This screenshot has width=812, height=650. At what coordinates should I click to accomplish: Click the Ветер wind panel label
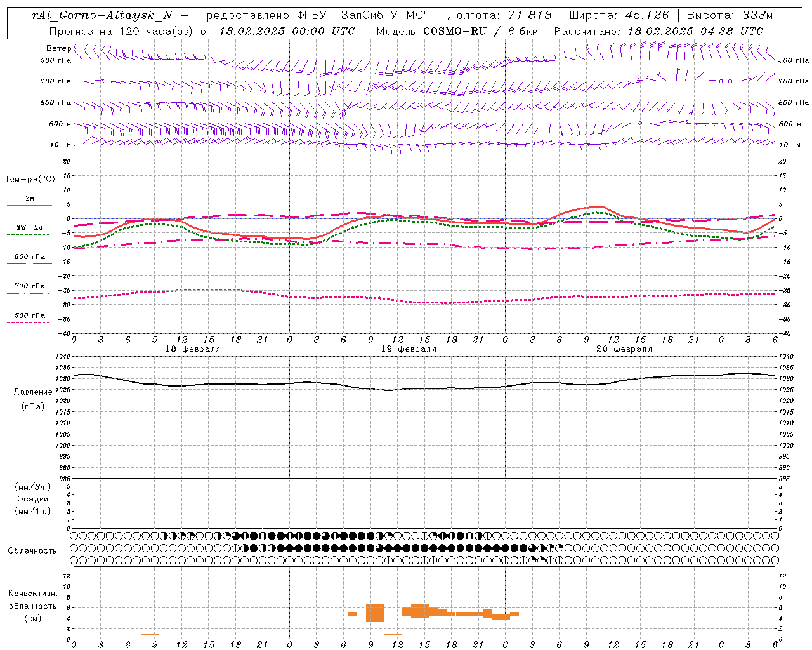[58, 48]
